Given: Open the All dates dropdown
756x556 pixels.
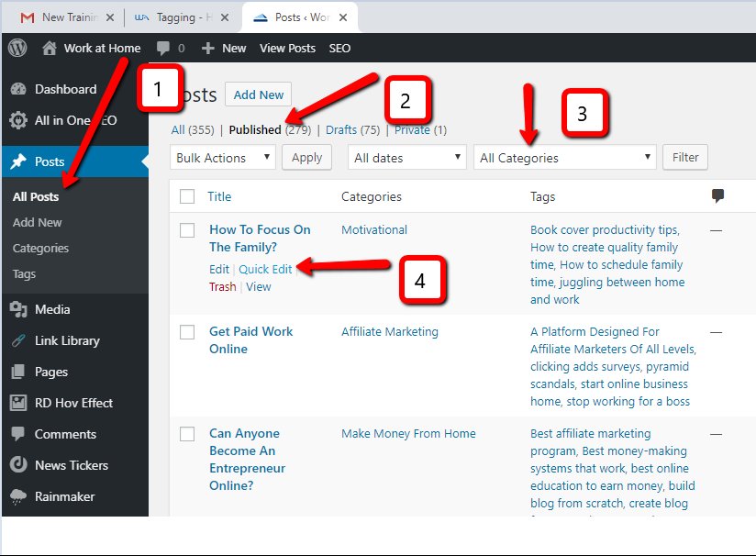Looking at the screenshot, I should coord(407,158).
